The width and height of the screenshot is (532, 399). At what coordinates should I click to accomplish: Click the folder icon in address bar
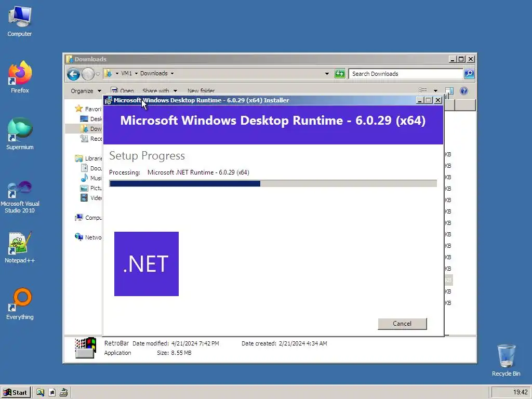click(108, 73)
